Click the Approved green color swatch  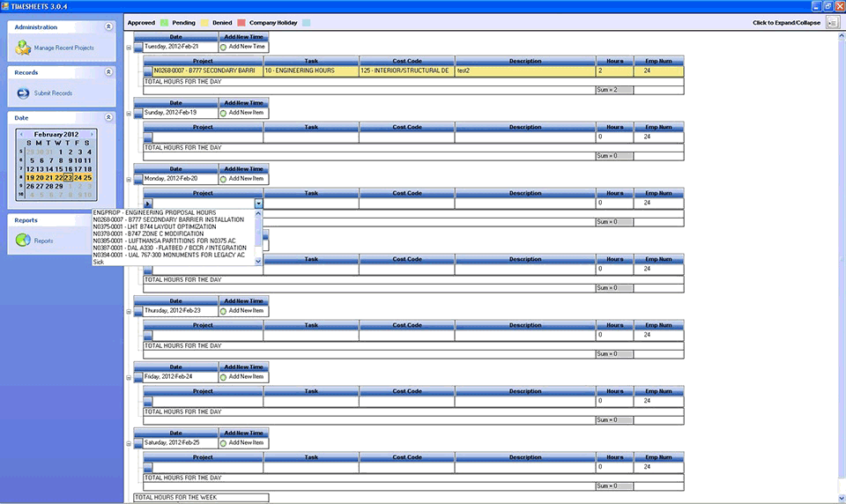click(164, 23)
